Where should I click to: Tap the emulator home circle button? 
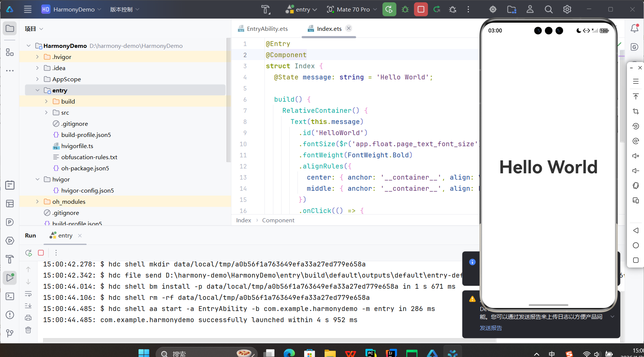[636, 245]
